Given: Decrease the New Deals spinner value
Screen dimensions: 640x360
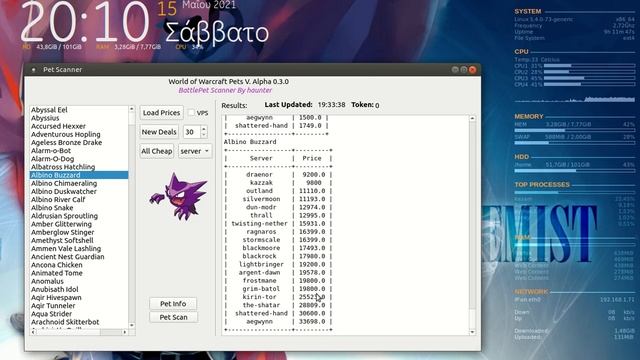Looking at the screenshot, I should coord(204,135).
